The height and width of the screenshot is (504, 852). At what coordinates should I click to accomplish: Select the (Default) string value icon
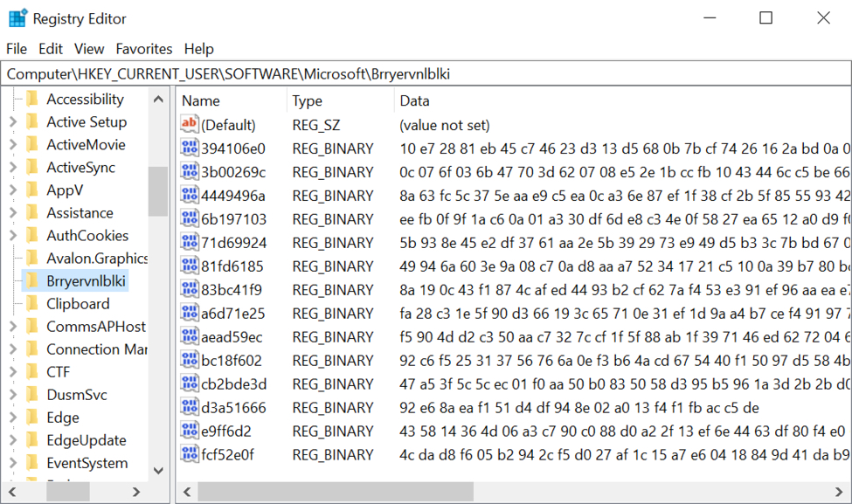[190, 125]
